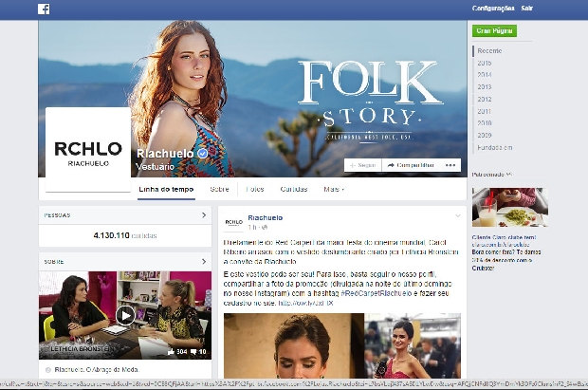Open the ow.ly link in post

305,303
